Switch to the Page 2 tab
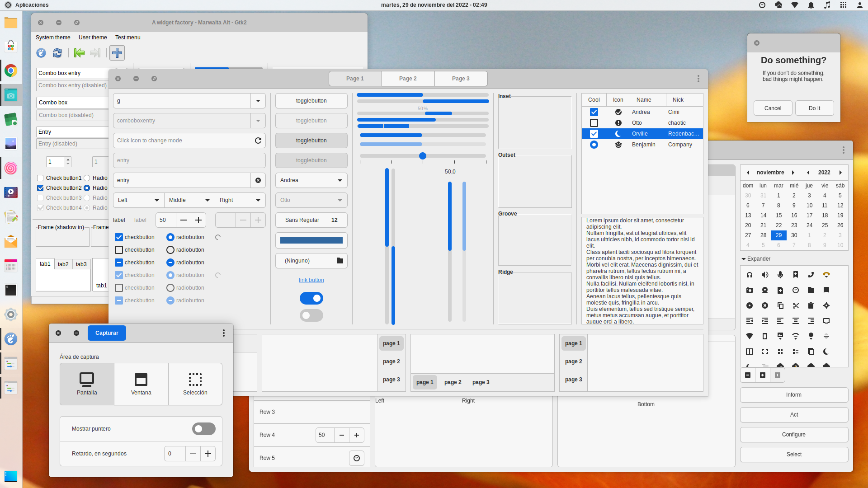The image size is (868, 488). coord(408,78)
